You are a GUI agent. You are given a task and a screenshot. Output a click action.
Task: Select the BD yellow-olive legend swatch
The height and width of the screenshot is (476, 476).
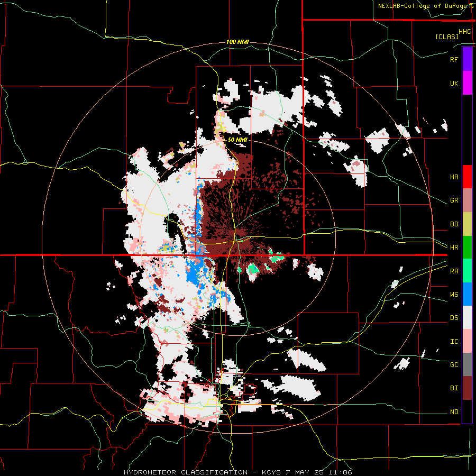pos(467,224)
